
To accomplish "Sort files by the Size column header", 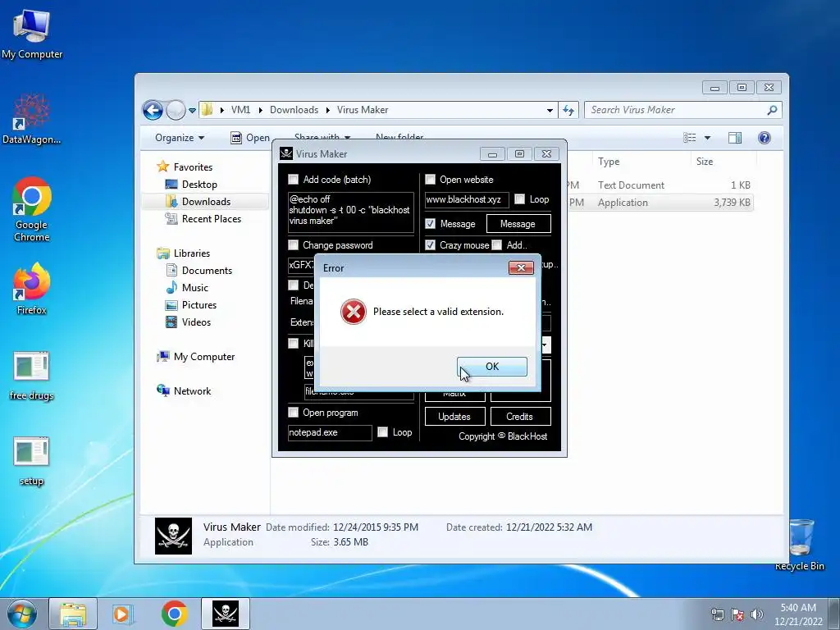I will [724, 162].
